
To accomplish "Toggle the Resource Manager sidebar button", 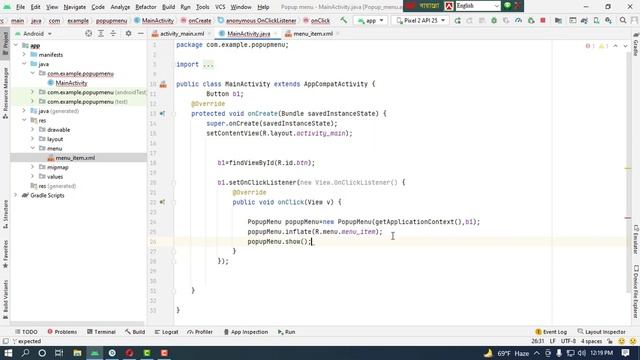I will click(x=5, y=93).
